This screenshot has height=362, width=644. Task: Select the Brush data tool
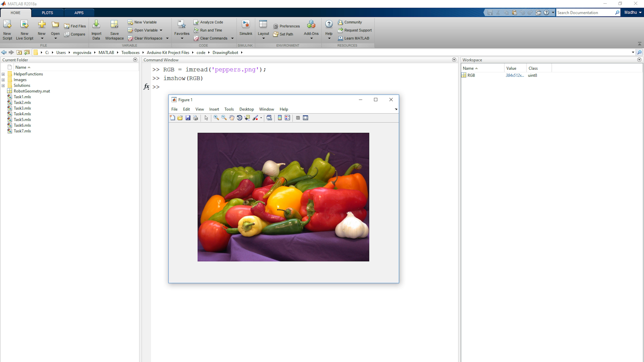255,118
